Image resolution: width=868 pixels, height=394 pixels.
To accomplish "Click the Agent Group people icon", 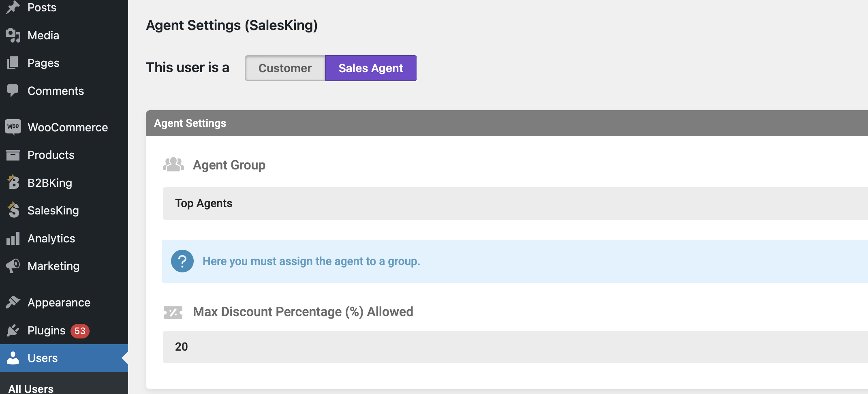I will click(x=173, y=165).
